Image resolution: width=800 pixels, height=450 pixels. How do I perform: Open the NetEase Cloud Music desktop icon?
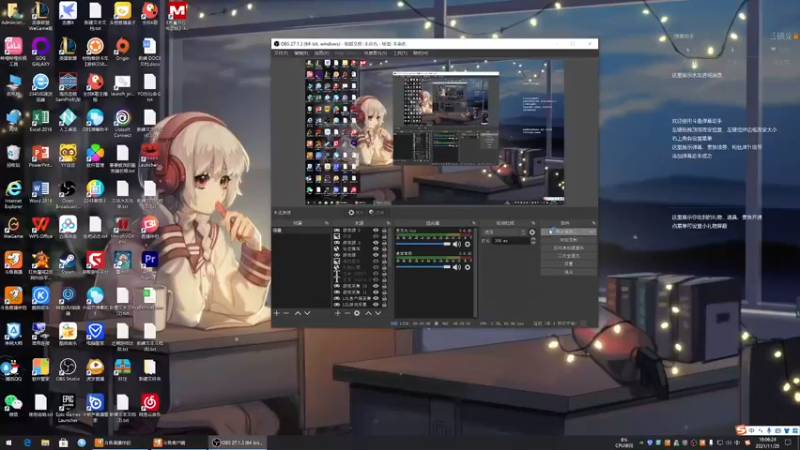tap(149, 407)
